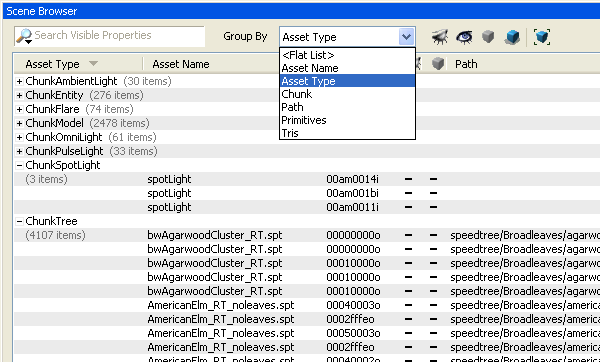Image resolution: width=600 pixels, height=362 pixels.
Task: Toggle hidden state dash for spotLight 00am0011i
Action: [409, 207]
